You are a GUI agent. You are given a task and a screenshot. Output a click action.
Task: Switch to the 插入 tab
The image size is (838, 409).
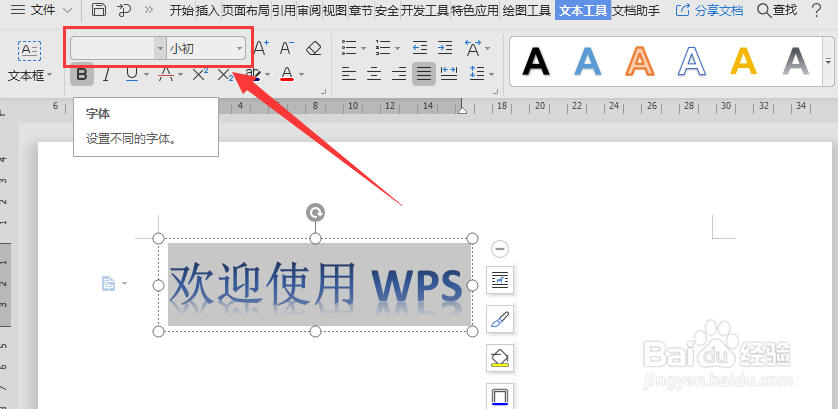pos(208,10)
